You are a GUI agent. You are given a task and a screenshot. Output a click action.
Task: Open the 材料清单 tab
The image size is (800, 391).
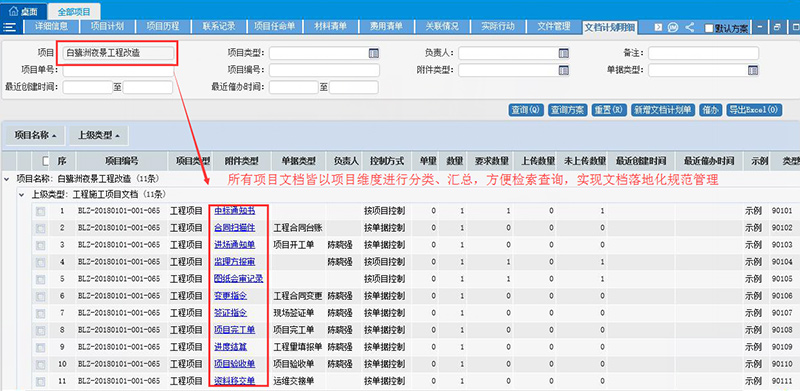tap(331, 27)
